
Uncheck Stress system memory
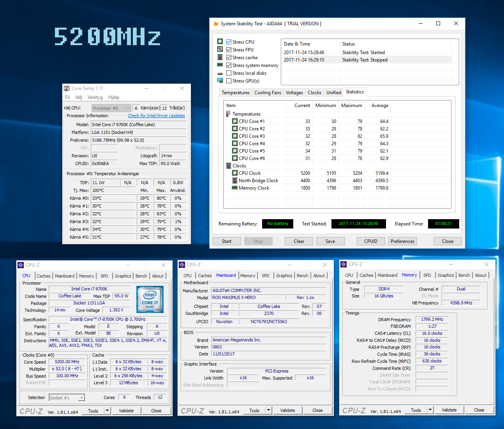tap(229, 65)
